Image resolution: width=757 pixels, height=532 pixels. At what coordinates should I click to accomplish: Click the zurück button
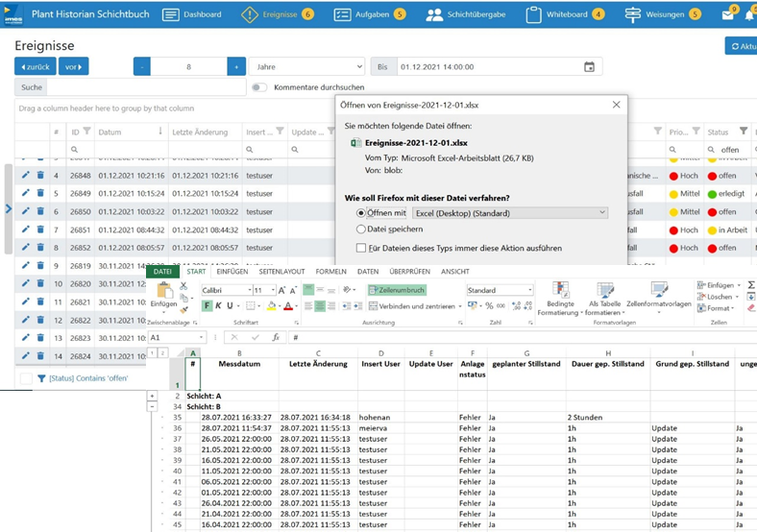click(36, 66)
